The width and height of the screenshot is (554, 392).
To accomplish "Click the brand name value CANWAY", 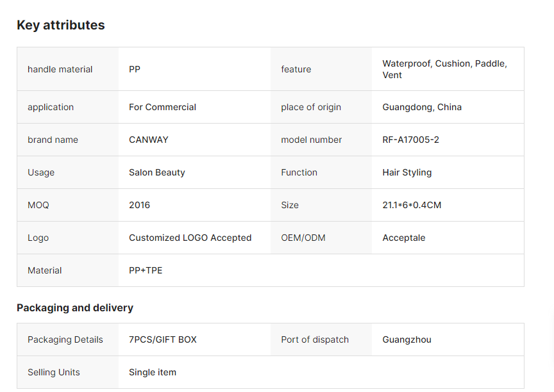I will (x=148, y=140).
